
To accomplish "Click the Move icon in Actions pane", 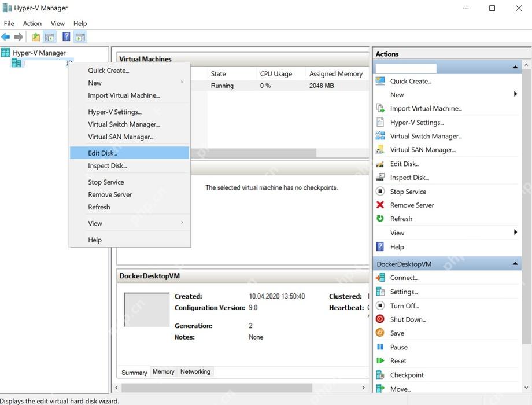I will coord(380,388).
